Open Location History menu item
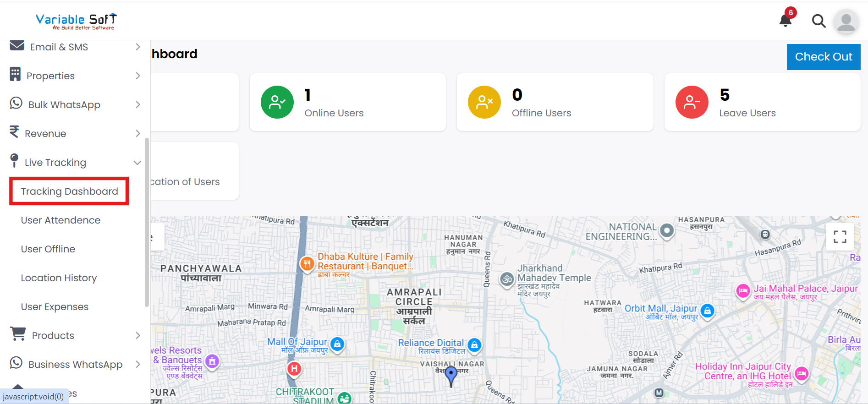Image resolution: width=868 pixels, height=404 pixels. coord(59,278)
